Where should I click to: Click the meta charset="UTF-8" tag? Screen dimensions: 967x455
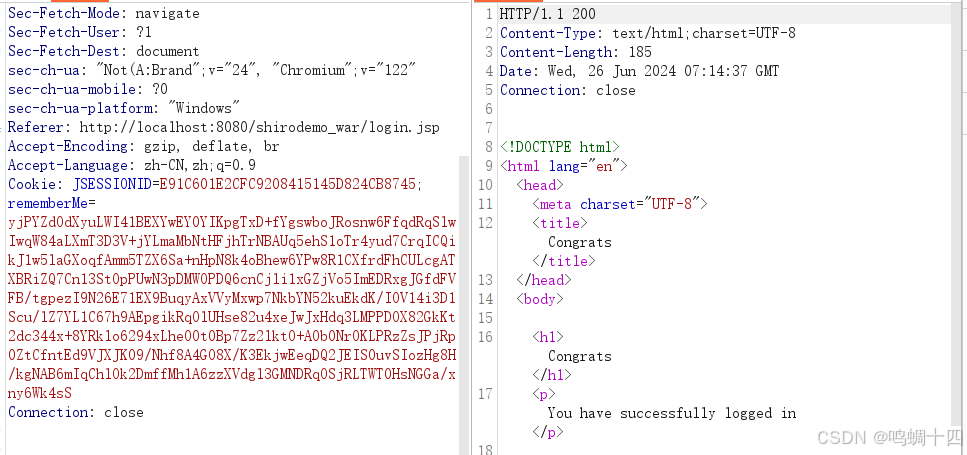(x=620, y=205)
